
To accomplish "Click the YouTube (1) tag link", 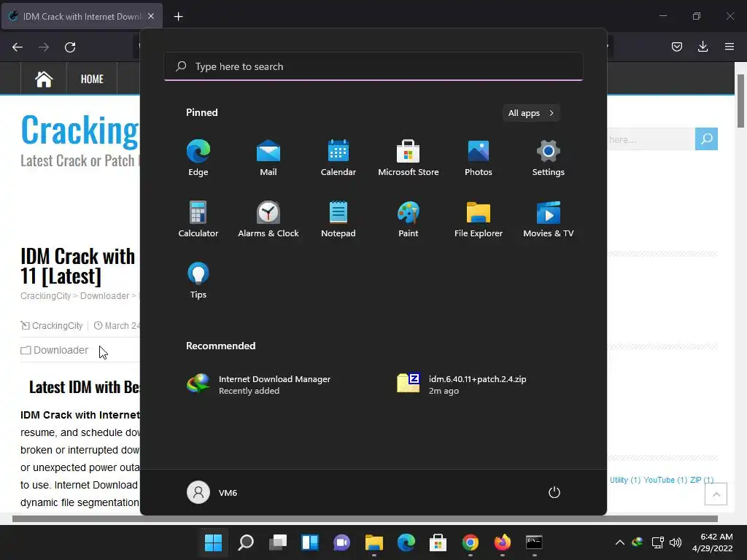I will click(x=665, y=480).
